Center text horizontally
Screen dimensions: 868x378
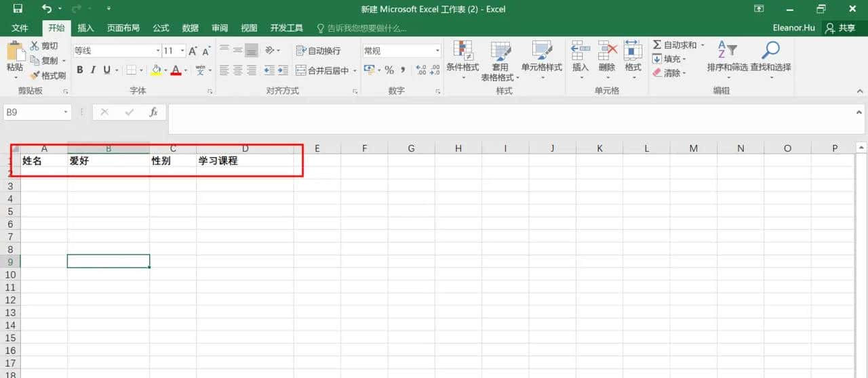coord(238,70)
